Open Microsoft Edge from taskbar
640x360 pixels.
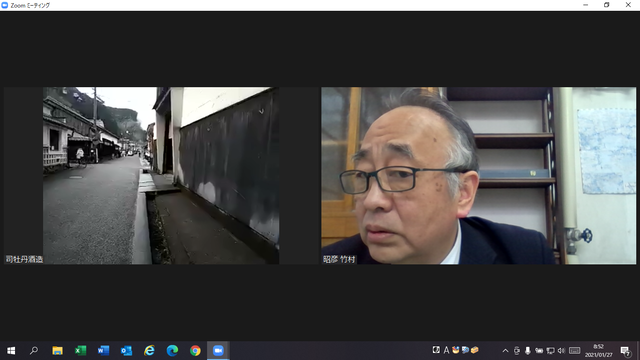click(172, 351)
